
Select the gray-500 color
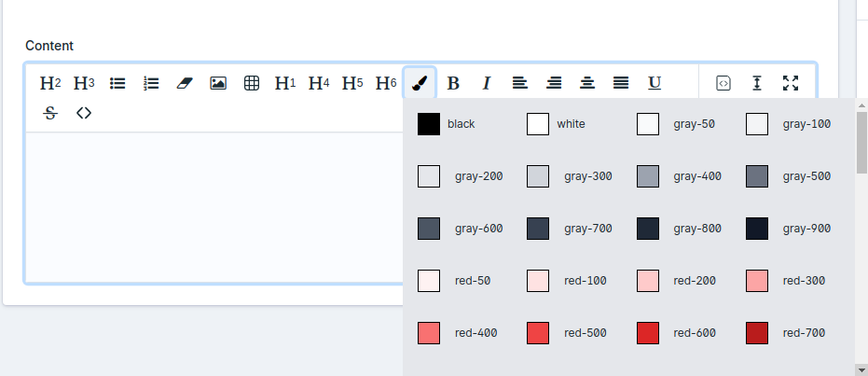(757, 176)
